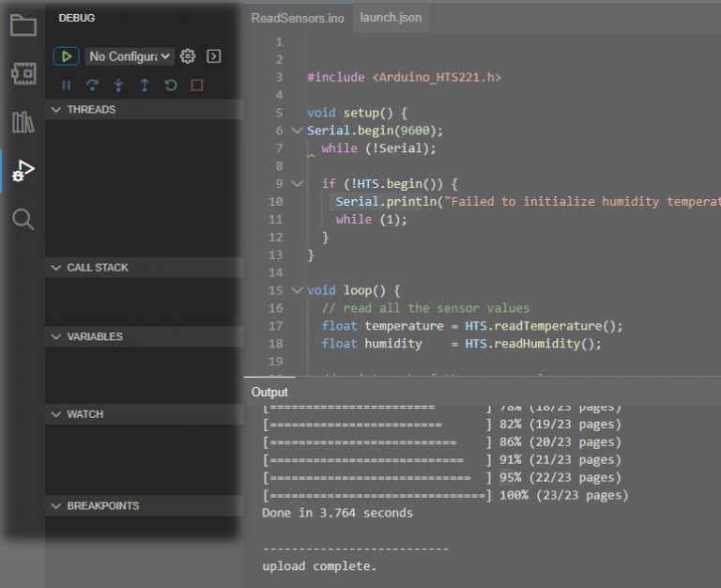Switch to the launch.json tab
Viewport: 721px width, 588px height.
coord(391,18)
